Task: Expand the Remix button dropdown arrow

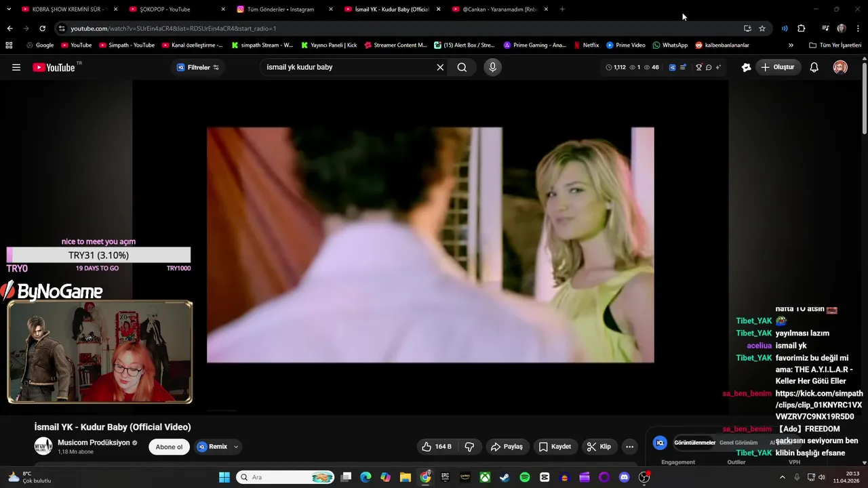Action: pyautogui.click(x=236, y=447)
